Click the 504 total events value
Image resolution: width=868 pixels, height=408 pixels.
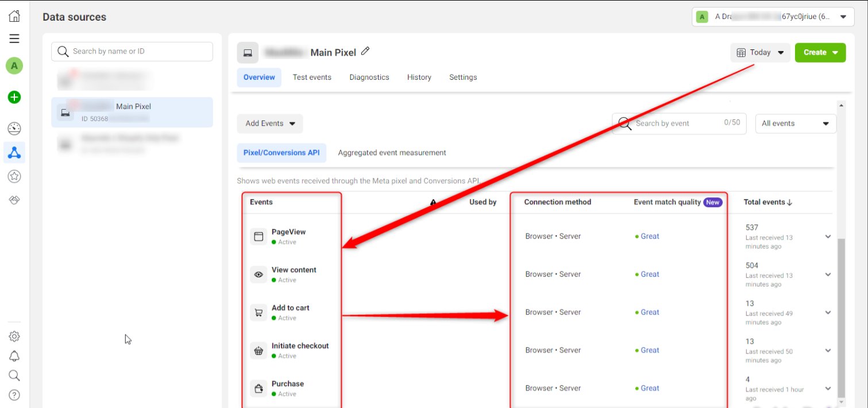pos(752,265)
